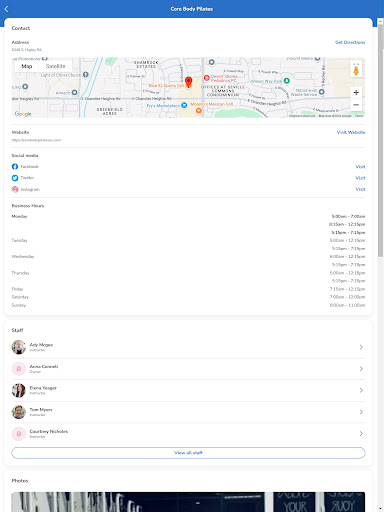This screenshot has height=512, width=384.
Task: Open Tom Myers staff profile
Action: click(x=188, y=412)
